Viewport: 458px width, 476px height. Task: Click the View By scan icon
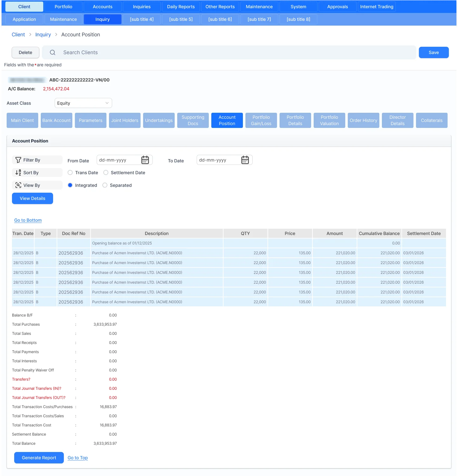(x=18, y=185)
